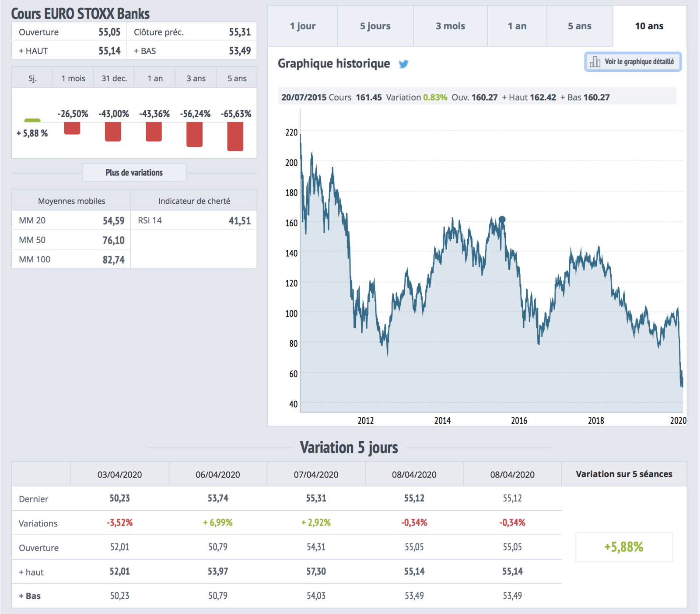Select the 3 ans variation header
This screenshot has height=614, width=700.
(196, 78)
